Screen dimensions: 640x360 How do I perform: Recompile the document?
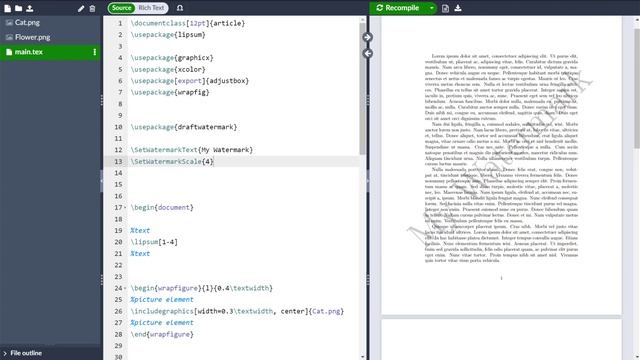398,8
